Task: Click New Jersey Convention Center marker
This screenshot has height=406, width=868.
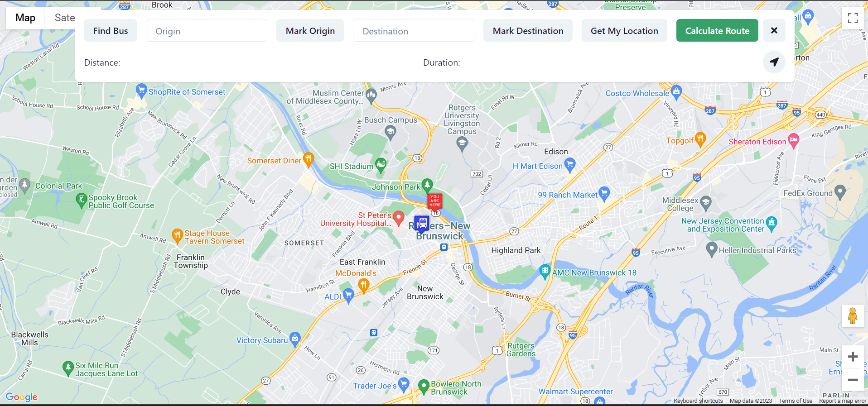Action: point(772,223)
